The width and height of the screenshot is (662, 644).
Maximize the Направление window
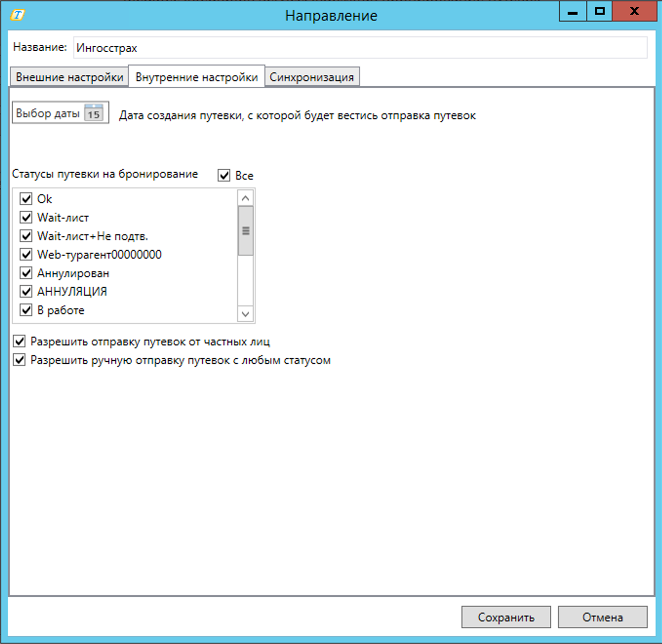pyautogui.click(x=600, y=12)
